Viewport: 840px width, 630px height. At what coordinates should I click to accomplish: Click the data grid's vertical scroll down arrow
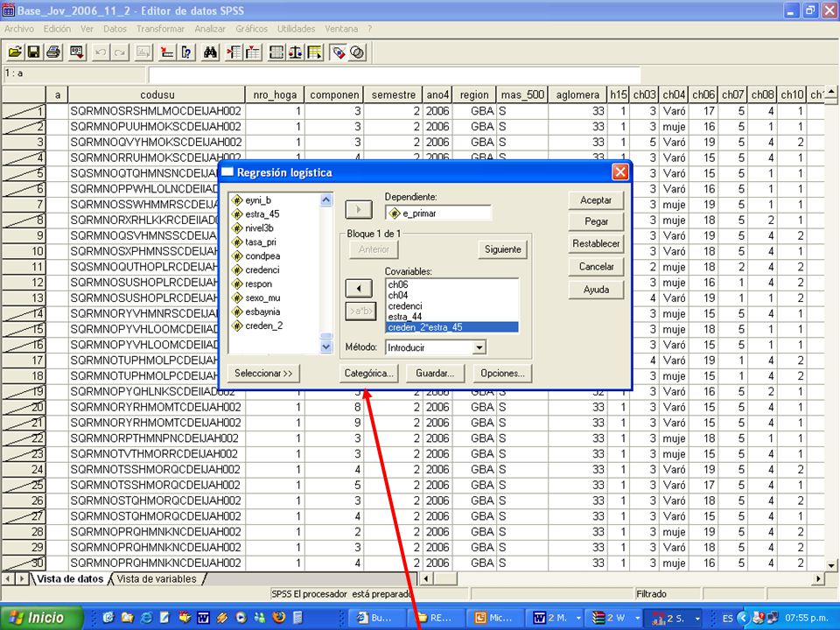click(x=831, y=565)
